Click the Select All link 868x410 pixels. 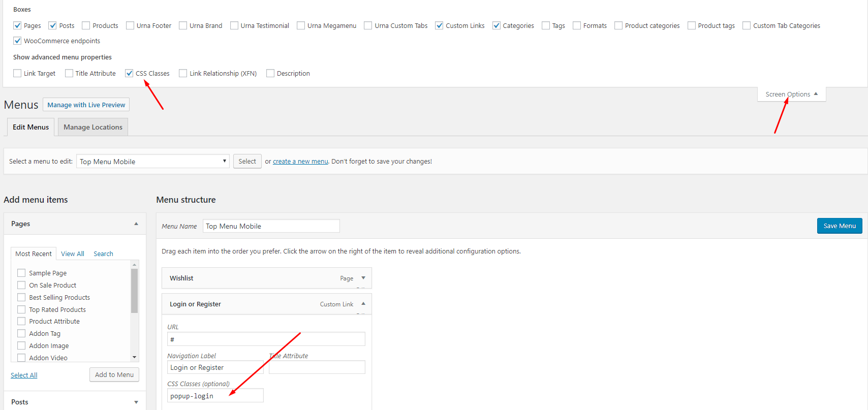24,375
